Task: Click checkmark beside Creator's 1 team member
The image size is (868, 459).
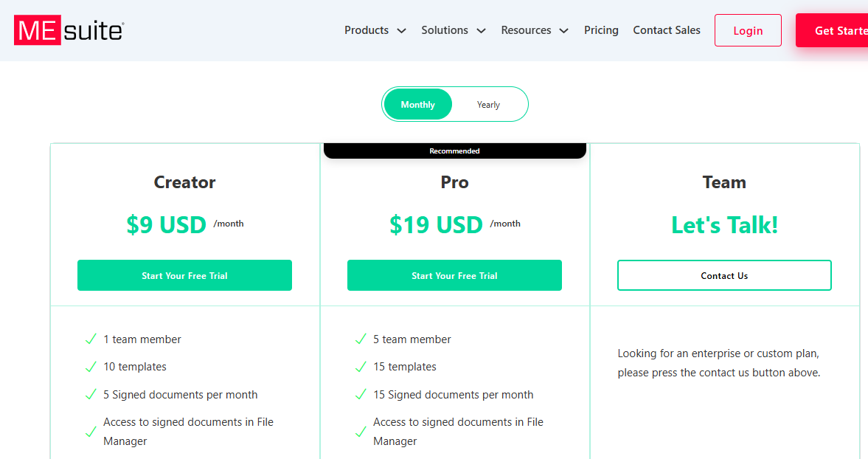Action: (91, 339)
